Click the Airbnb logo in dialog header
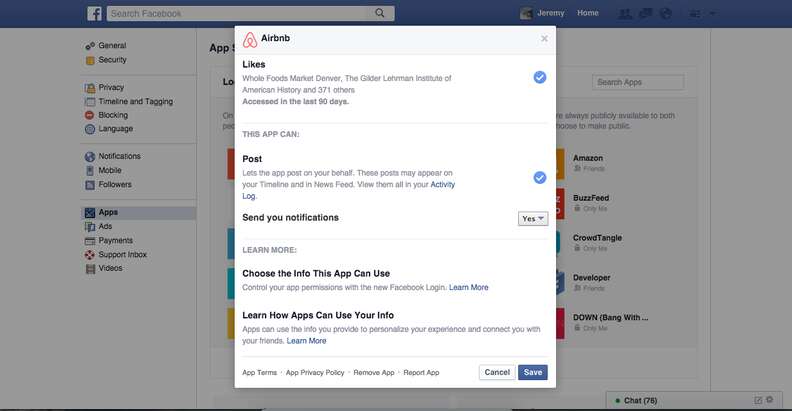Viewport: 792px width, 411px height. 250,39
